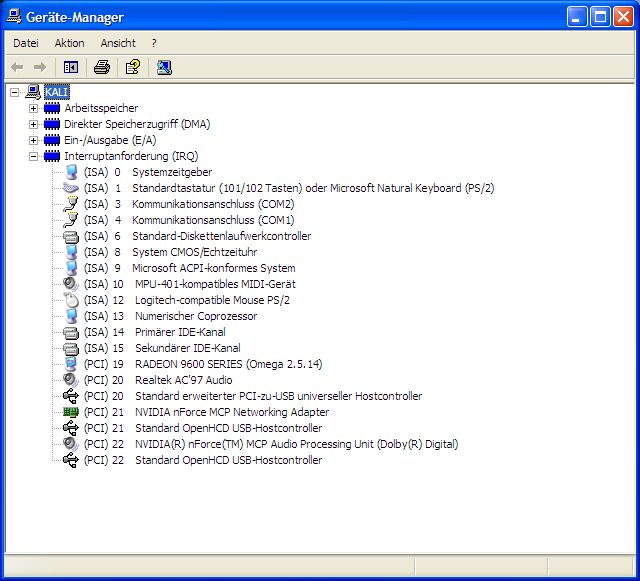Click the Realtek AC'97 Audio icon

[x=71, y=380]
